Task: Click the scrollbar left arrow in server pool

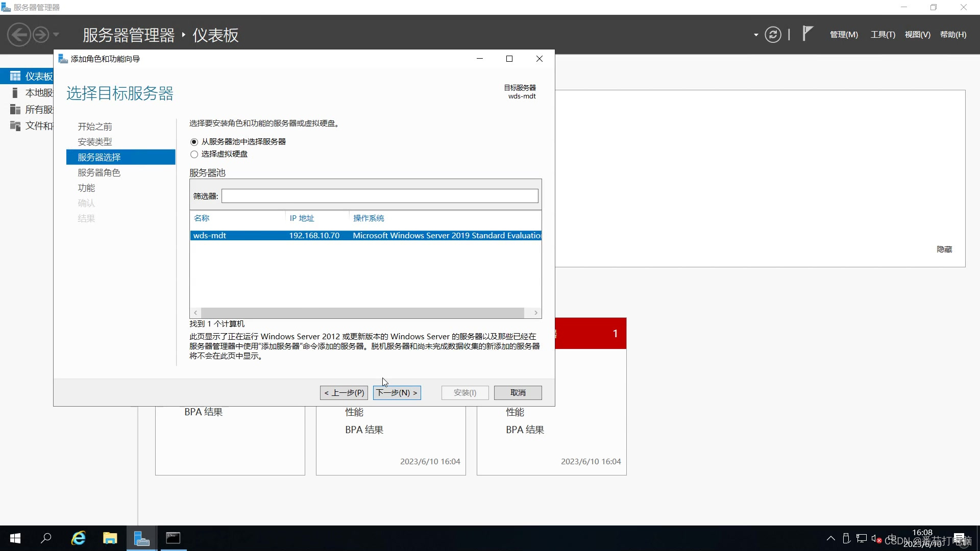Action: pos(195,313)
